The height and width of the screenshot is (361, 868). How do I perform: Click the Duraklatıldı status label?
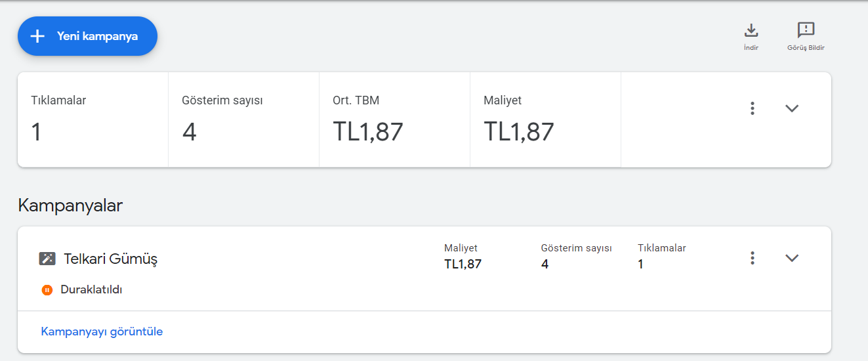(91, 289)
